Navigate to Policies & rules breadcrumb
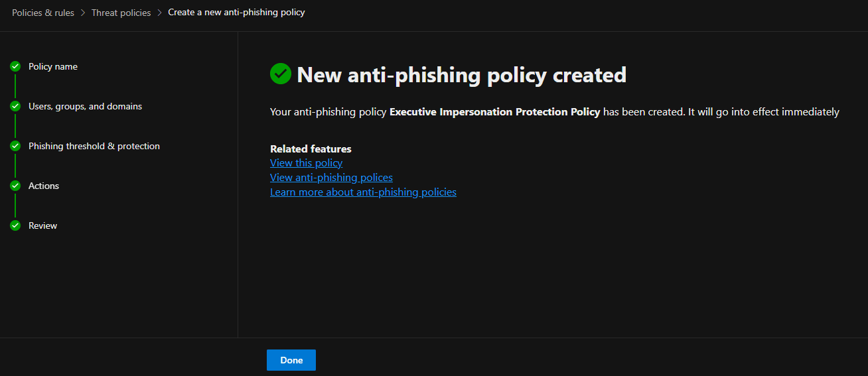This screenshot has height=376, width=868. 43,13
